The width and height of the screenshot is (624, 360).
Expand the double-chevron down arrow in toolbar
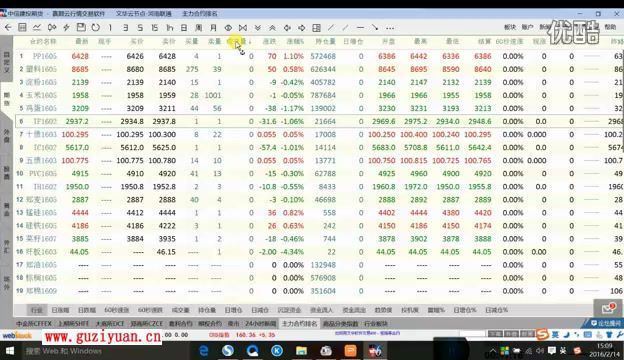257,27
